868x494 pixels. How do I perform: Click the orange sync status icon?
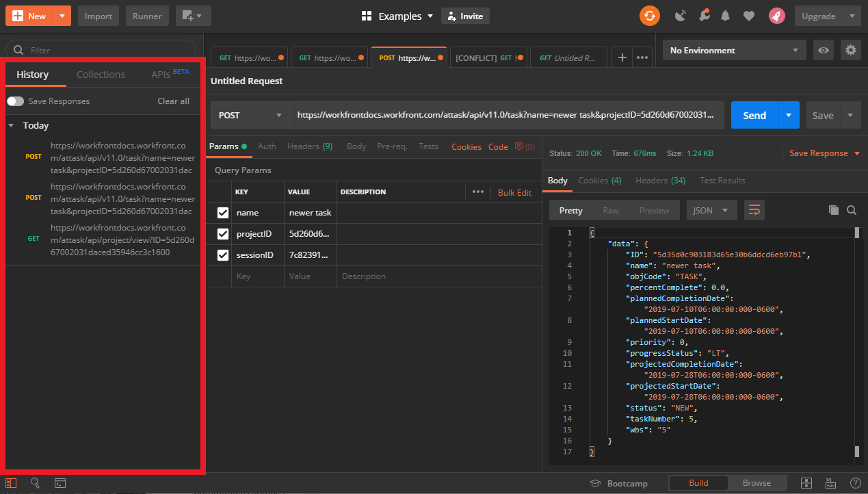point(650,16)
